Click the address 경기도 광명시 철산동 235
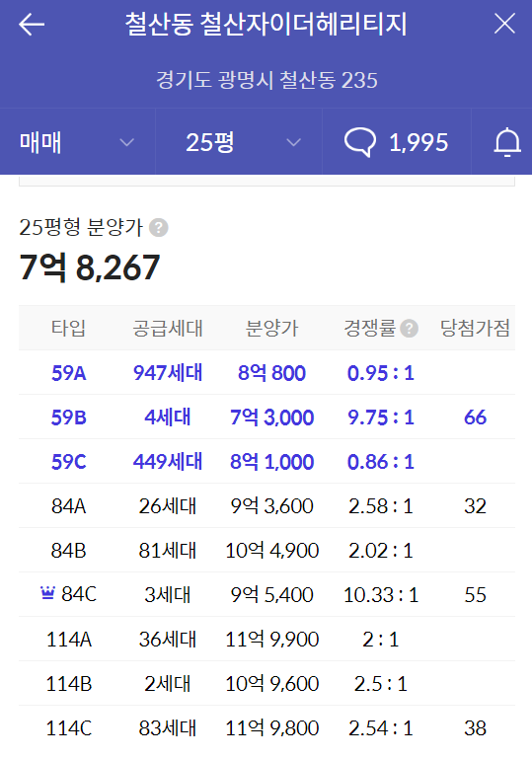The image size is (532, 759). (x=266, y=80)
